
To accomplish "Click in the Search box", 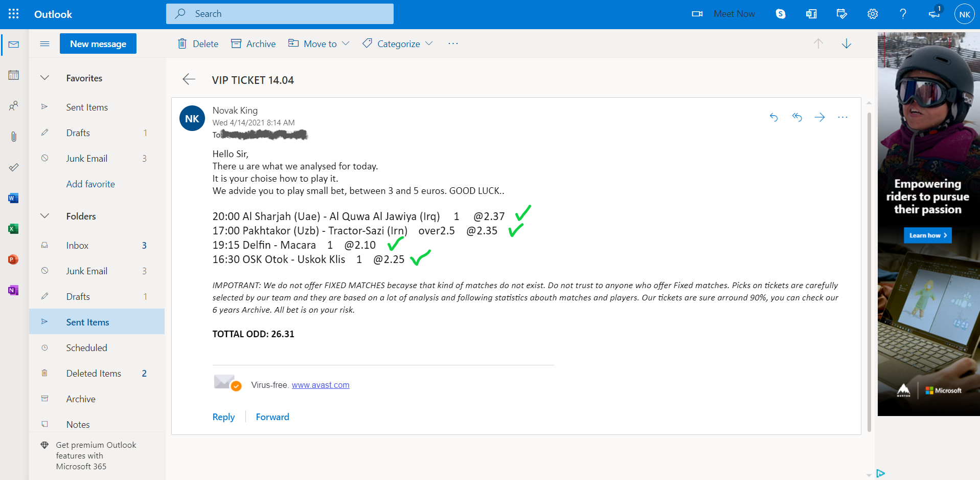I will [280, 14].
